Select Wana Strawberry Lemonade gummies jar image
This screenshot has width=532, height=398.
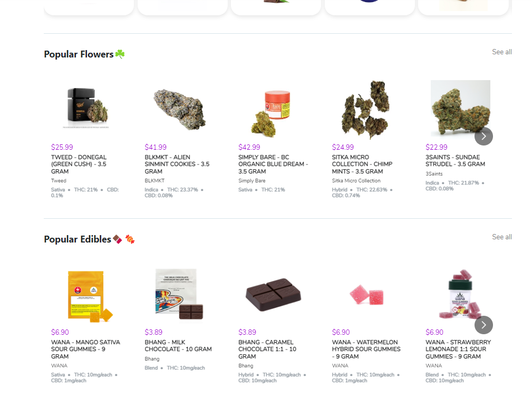coord(460,294)
